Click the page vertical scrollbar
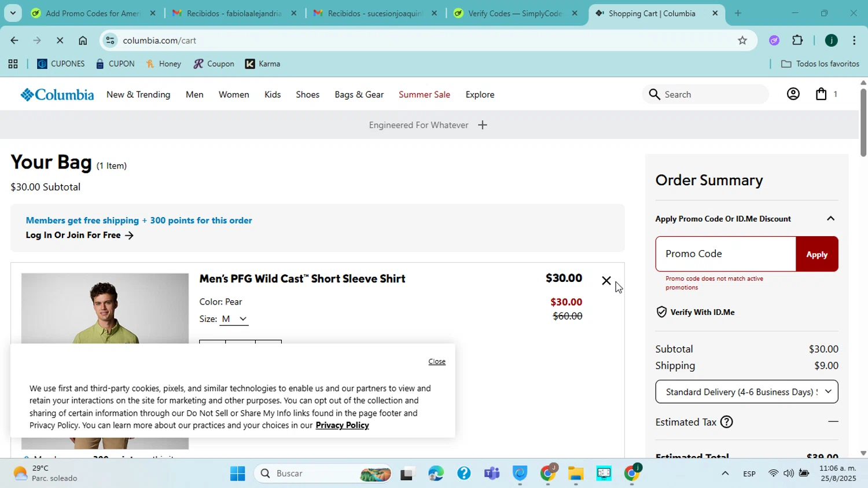Image resolution: width=868 pixels, height=488 pixels. pos(863,122)
